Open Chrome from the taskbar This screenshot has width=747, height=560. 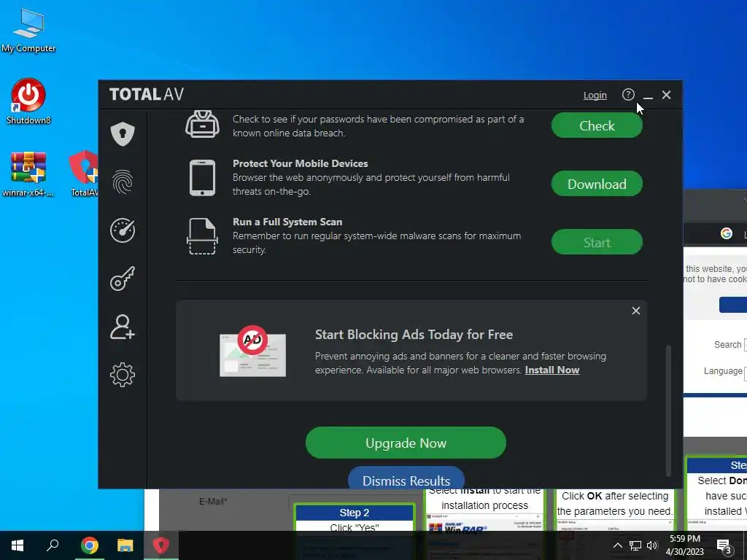tap(90, 545)
